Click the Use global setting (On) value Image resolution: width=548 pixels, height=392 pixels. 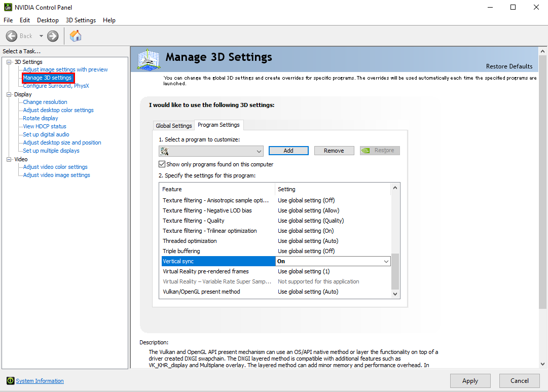(306, 231)
